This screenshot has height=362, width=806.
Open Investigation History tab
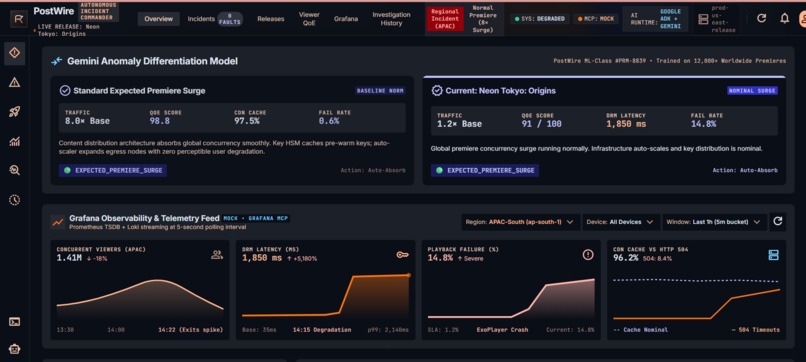(x=391, y=19)
